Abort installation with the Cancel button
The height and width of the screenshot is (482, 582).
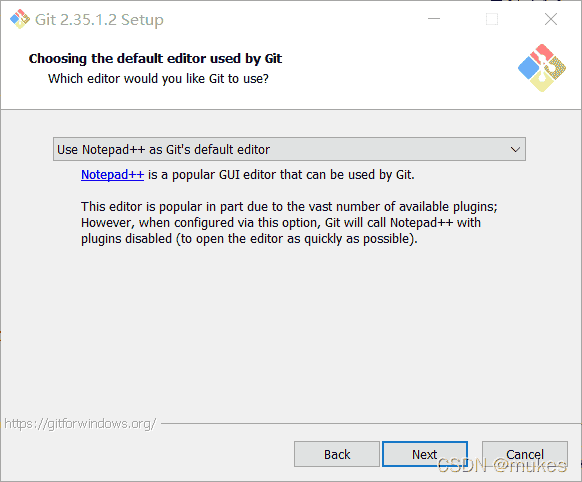(x=525, y=454)
